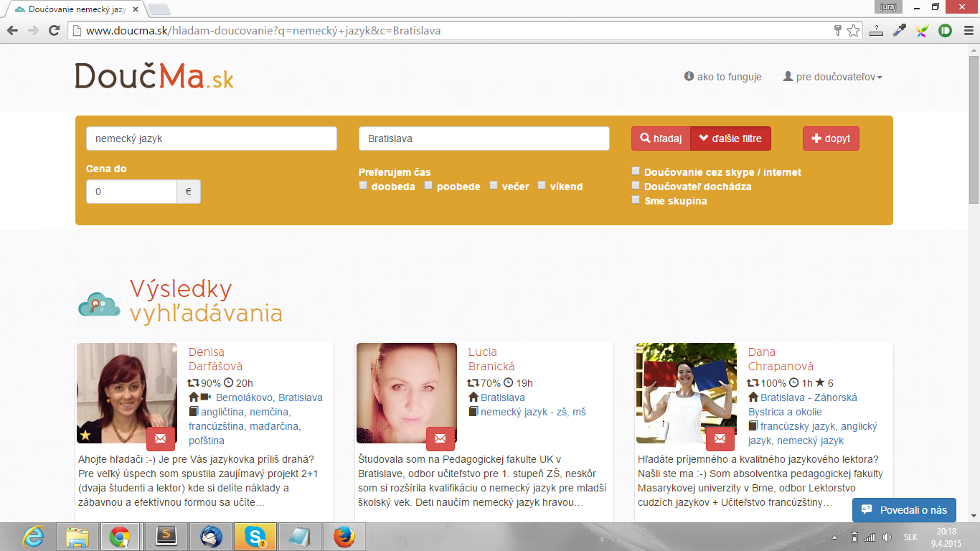Click envelope message icon on Dana's photo
Image resolution: width=980 pixels, height=551 pixels.
click(x=720, y=438)
